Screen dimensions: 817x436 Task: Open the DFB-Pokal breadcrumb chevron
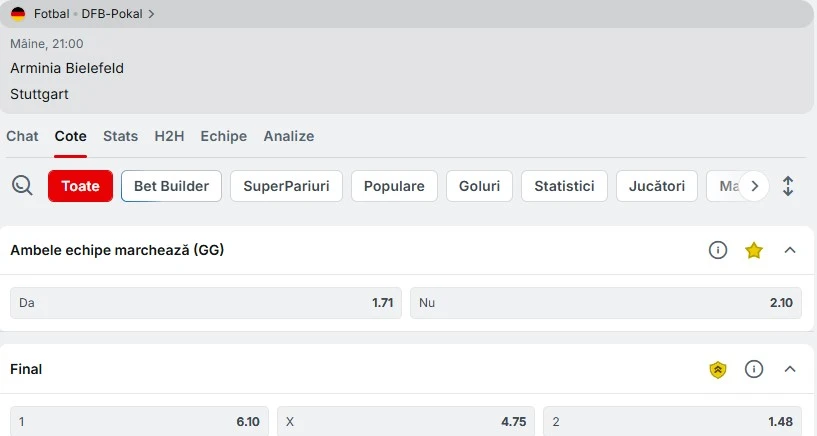pos(151,14)
